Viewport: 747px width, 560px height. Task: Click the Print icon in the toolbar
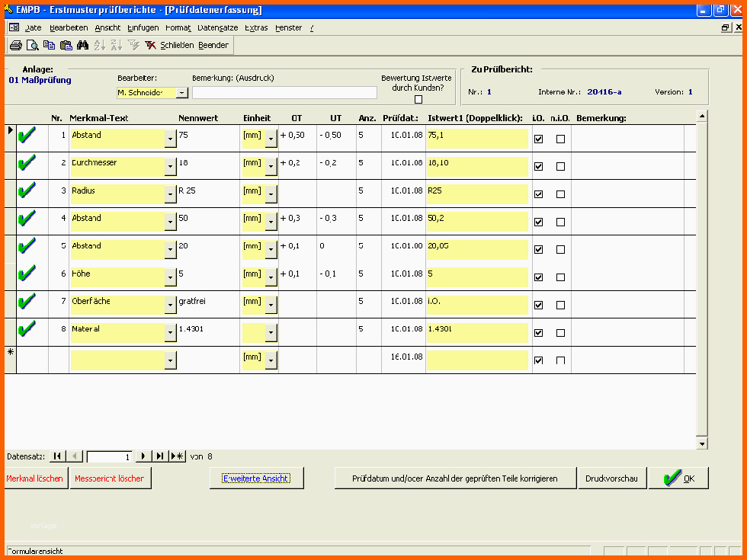pos(15,46)
